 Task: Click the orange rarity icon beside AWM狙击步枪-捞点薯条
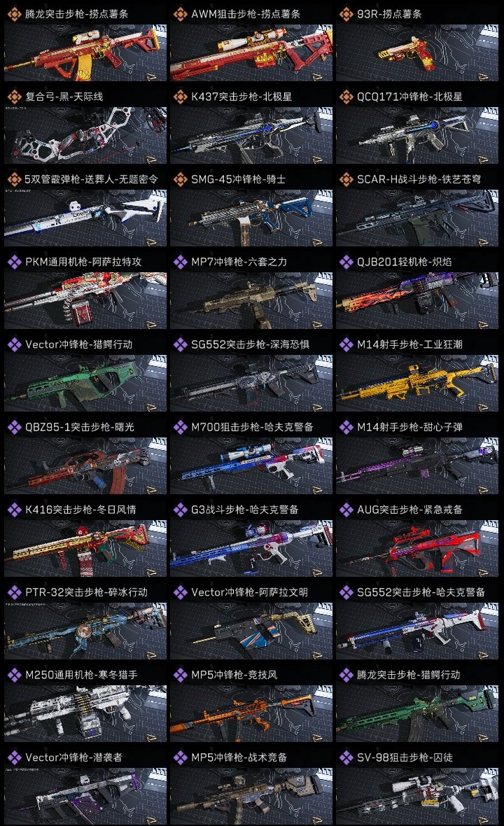(x=180, y=14)
